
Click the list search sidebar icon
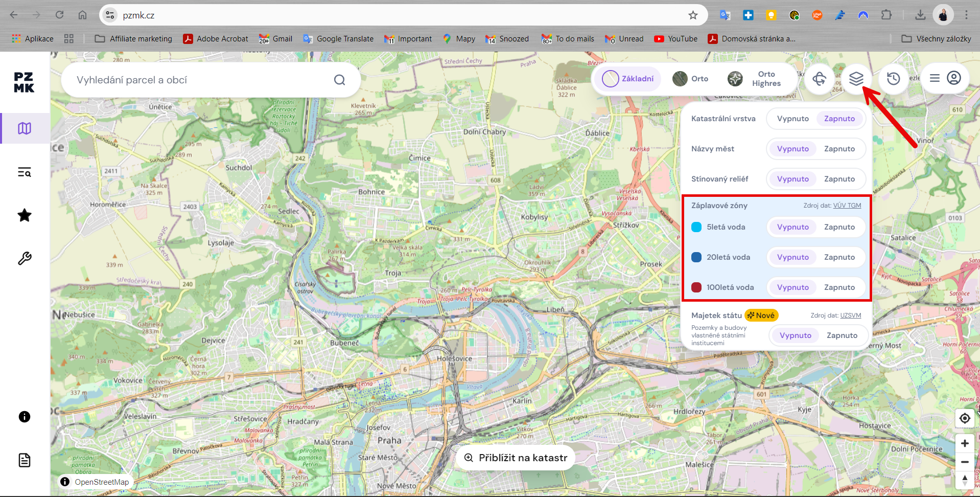(x=25, y=172)
